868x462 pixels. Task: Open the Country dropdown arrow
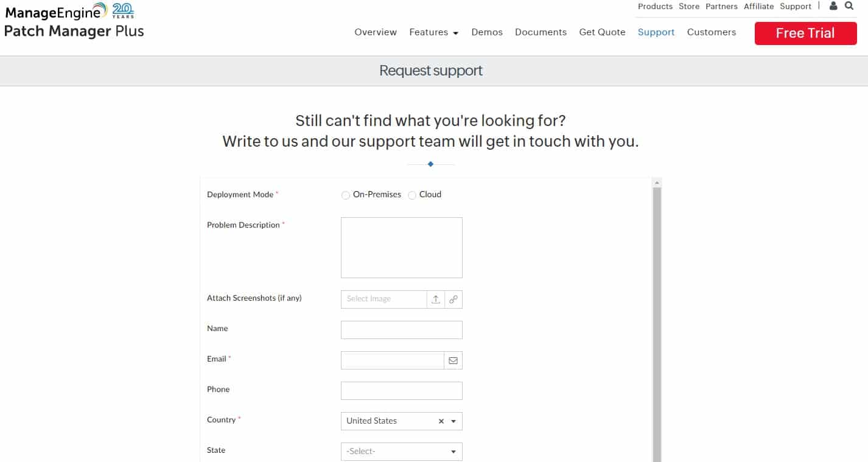[453, 421]
